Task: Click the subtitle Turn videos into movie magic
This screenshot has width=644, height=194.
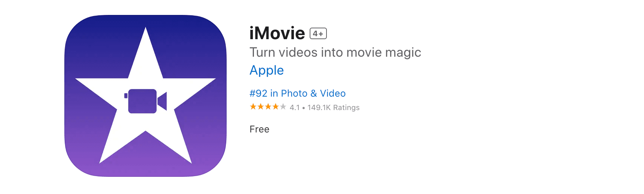Action: (x=335, y=52)
